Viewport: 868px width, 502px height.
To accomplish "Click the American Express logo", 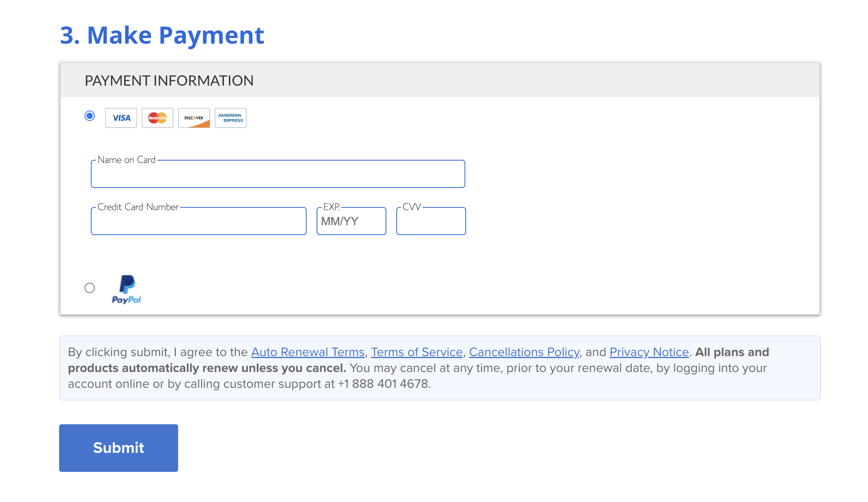I will 230,118.
